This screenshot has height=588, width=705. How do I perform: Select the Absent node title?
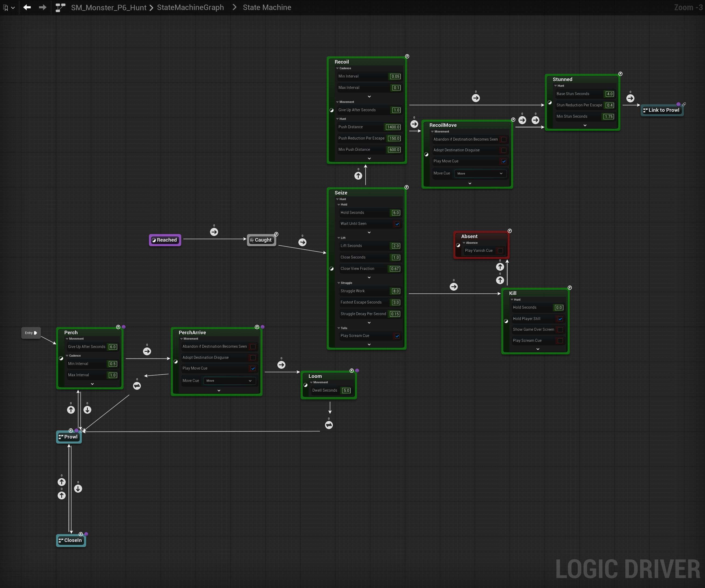click(x=469, y=236)
